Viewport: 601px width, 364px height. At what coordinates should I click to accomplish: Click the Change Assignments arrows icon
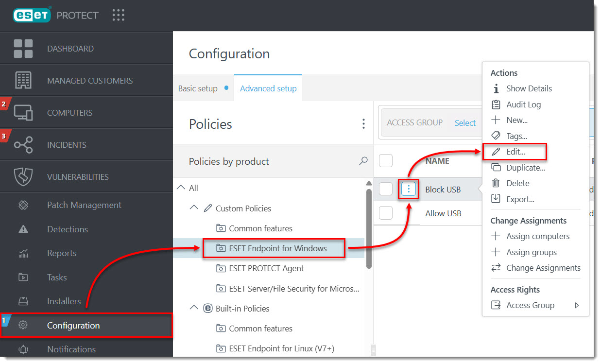click(x=496, y=268)
